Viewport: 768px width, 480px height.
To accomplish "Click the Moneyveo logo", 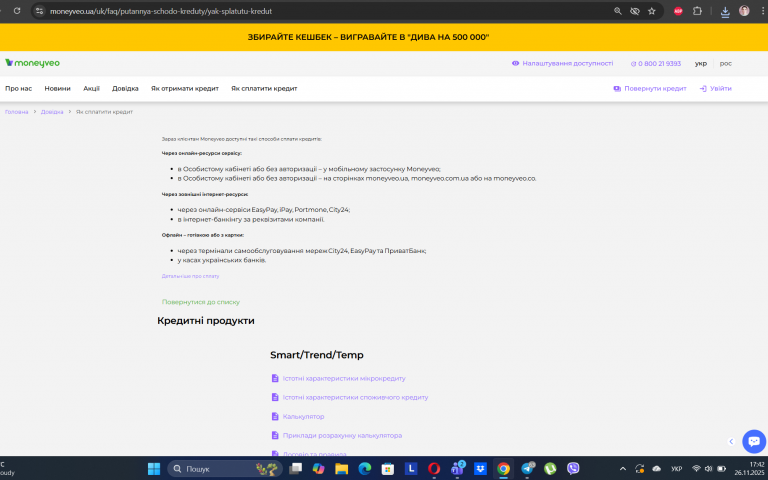I will point(32,63).
